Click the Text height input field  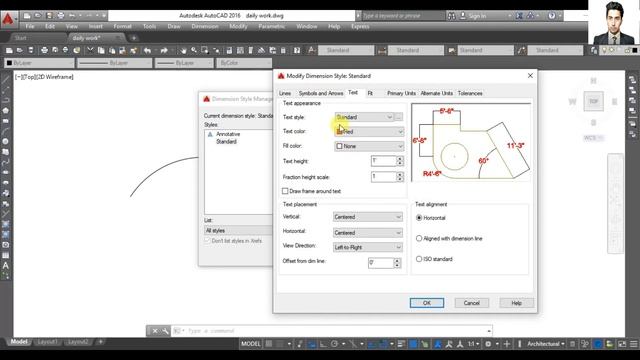point(384,161)
